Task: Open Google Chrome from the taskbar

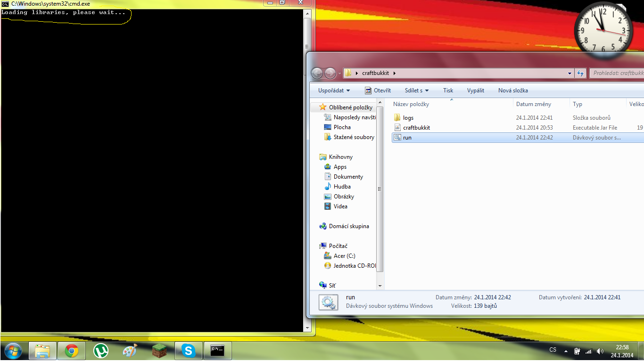Action: coord(72,351)
